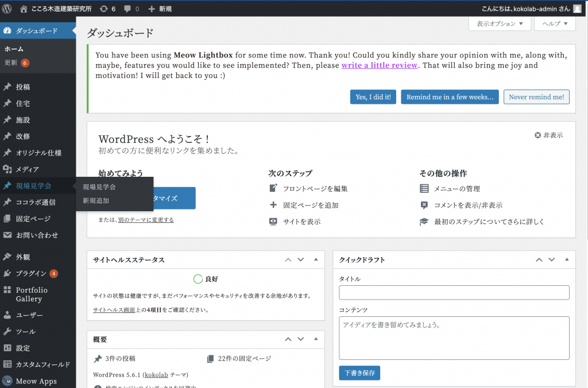The width and height of the screenshot is (588, 388).
Task: Click the user avatar icon
Action: [x=577, y=9]
